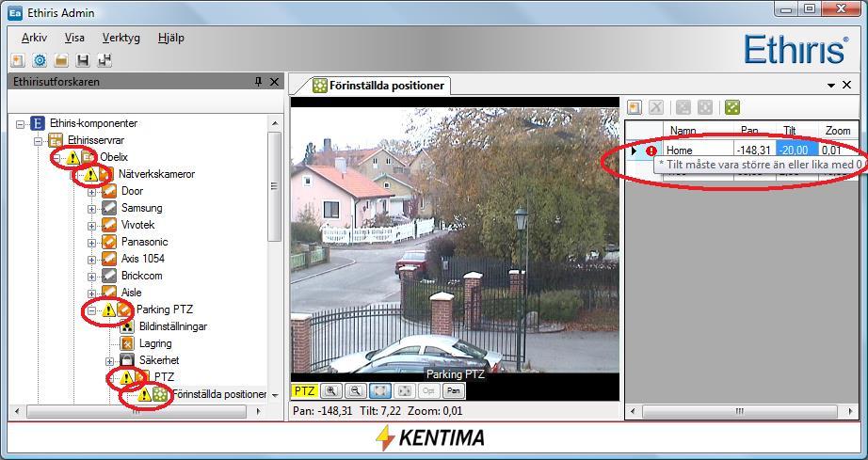868x460 pixels.
Task: Select Ethiris-komponenter in the tree
Action: [93, 123]
